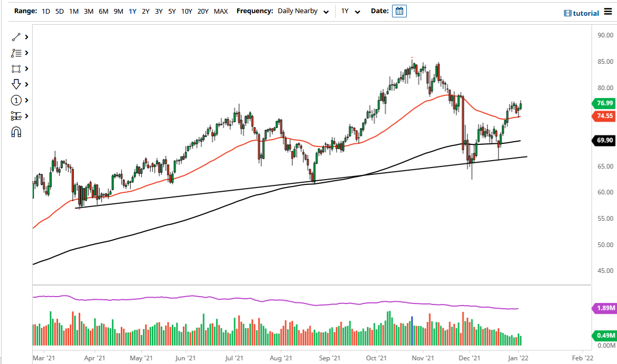Image resolution: width=617 pixels, height=364 pixels.
Task: Open the hamburger menu
Action: coord(609,11)
